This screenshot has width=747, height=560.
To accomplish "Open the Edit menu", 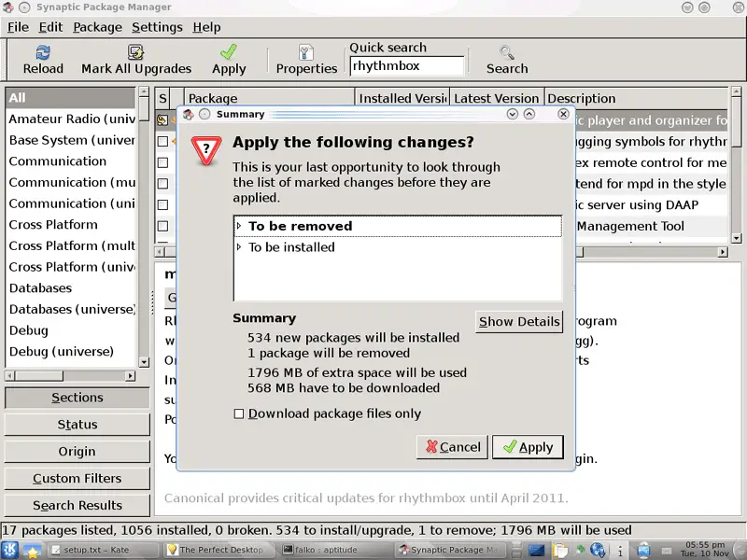I will coord(50,27).
